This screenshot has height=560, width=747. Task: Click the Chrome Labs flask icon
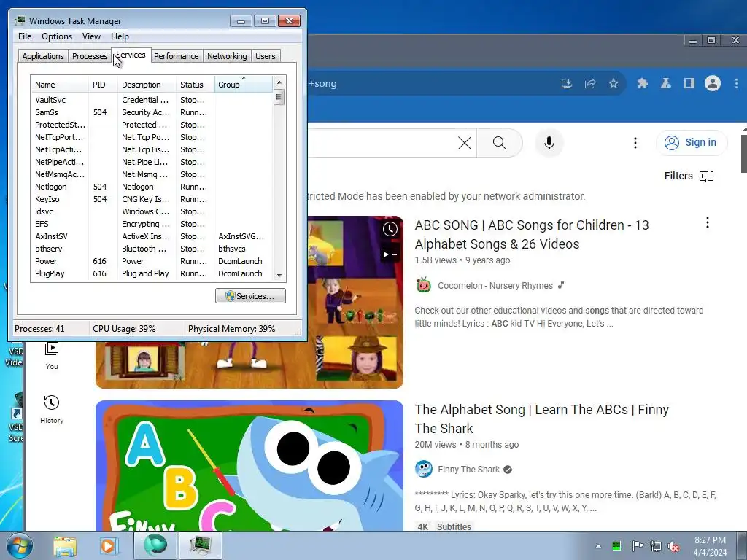click(x=665, y=83)
